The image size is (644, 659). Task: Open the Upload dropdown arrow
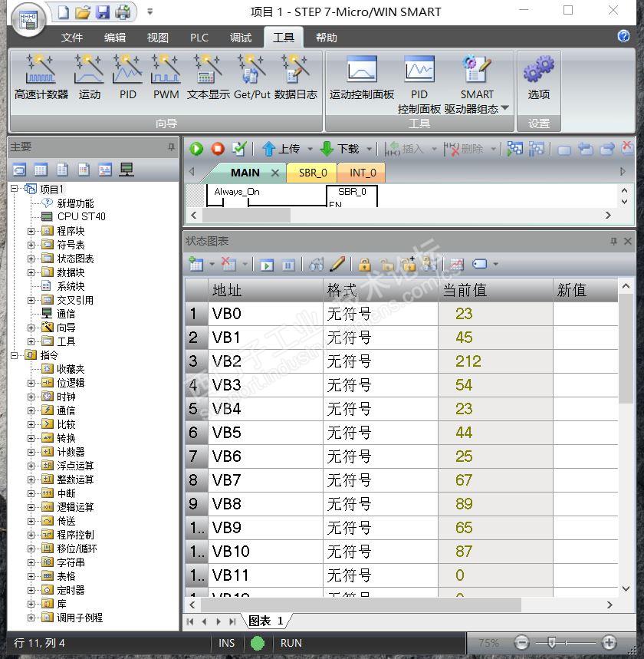point(310,149)
